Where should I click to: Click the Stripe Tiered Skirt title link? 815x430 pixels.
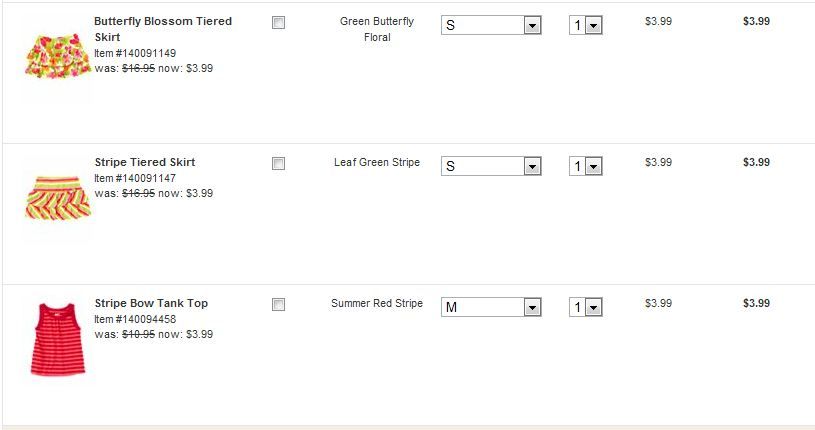144,162
